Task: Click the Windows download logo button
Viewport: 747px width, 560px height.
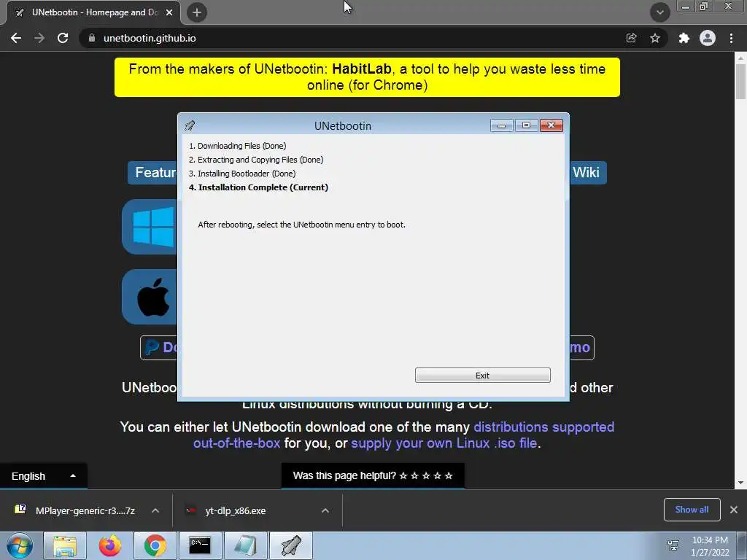Action: 150,227
